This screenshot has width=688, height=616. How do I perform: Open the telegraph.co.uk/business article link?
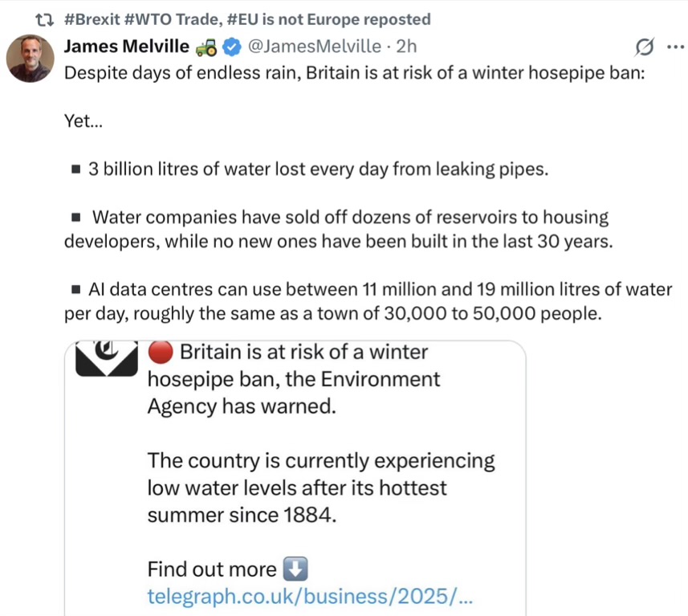point(310,596)
